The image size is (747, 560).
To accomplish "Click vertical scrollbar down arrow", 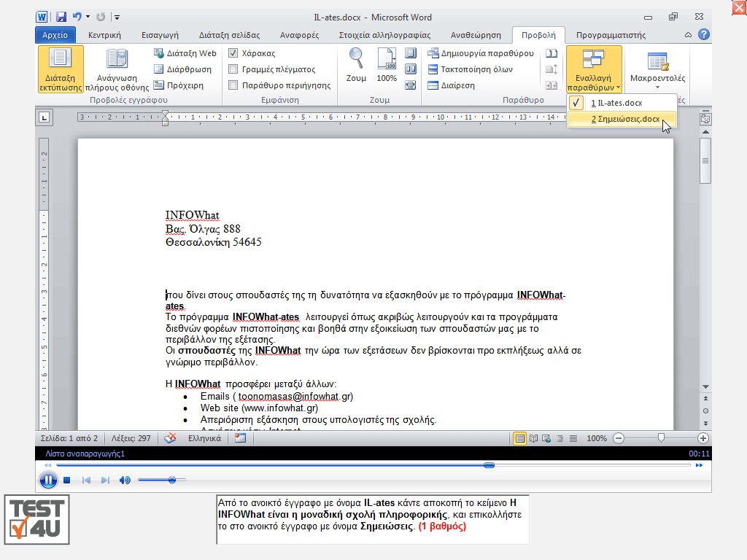I will (x=705, y=386).
